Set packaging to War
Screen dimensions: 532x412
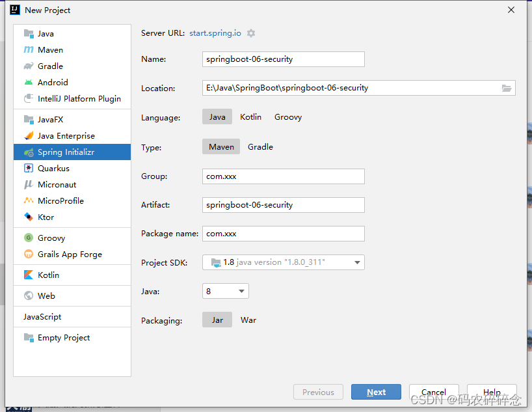click(x=248, y=320)
